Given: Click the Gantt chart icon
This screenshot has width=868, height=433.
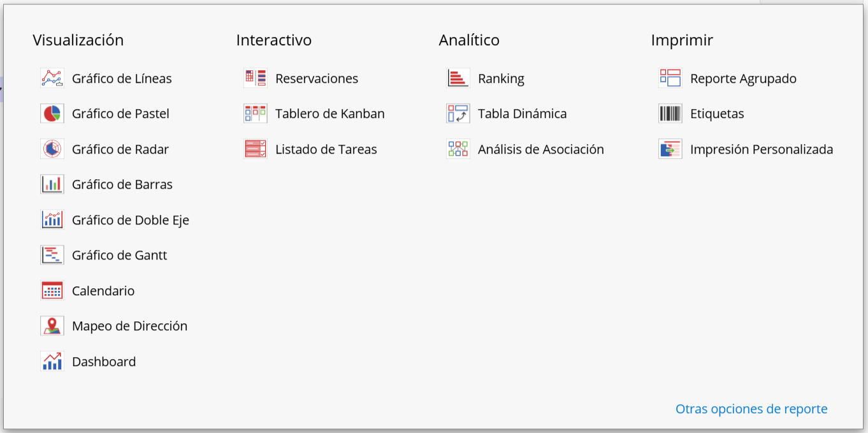Looking at the screenshot, I should 52,255.
